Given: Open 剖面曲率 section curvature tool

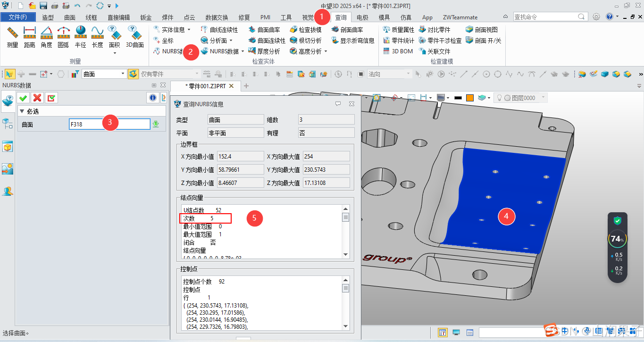Looking at the screenshot, I should (347, 30).
